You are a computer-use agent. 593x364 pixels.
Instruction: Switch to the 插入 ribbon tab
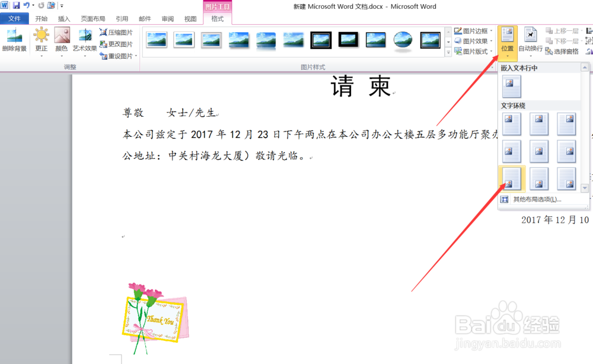click(63, 18)
